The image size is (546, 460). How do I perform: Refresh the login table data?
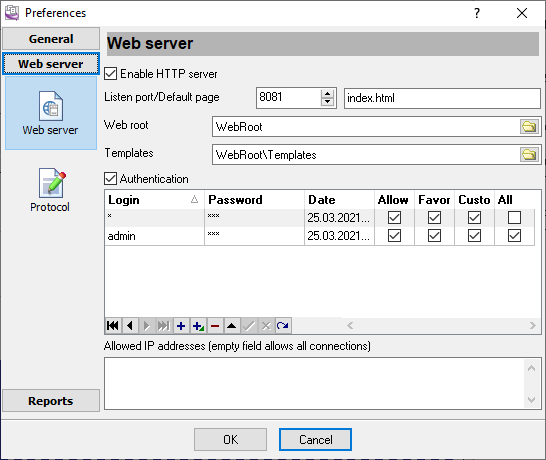[283, 326]
